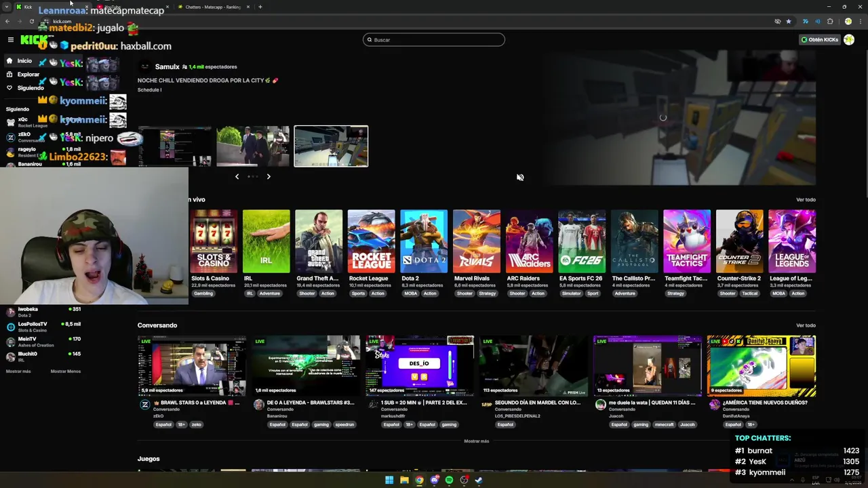This screenshot has width=868, height=488.
Task: Select the Marvel Rivals category cover
Action: (477, 241)
